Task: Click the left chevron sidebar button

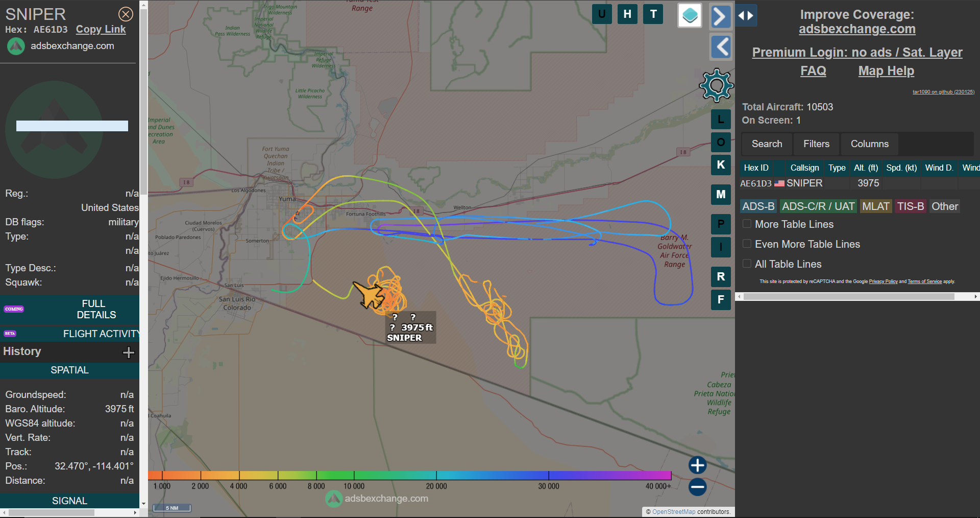Action: coord(721,47)
